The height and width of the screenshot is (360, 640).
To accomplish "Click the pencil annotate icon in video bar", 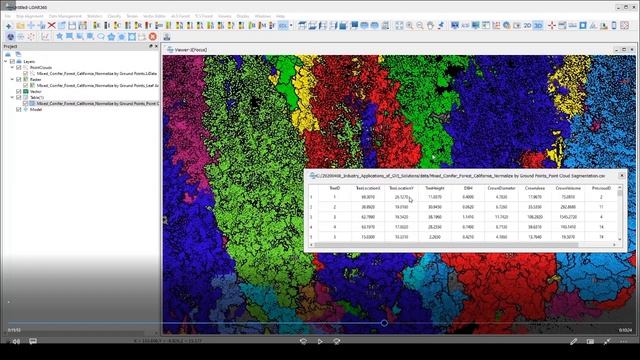I will click(x=573, y=341).
